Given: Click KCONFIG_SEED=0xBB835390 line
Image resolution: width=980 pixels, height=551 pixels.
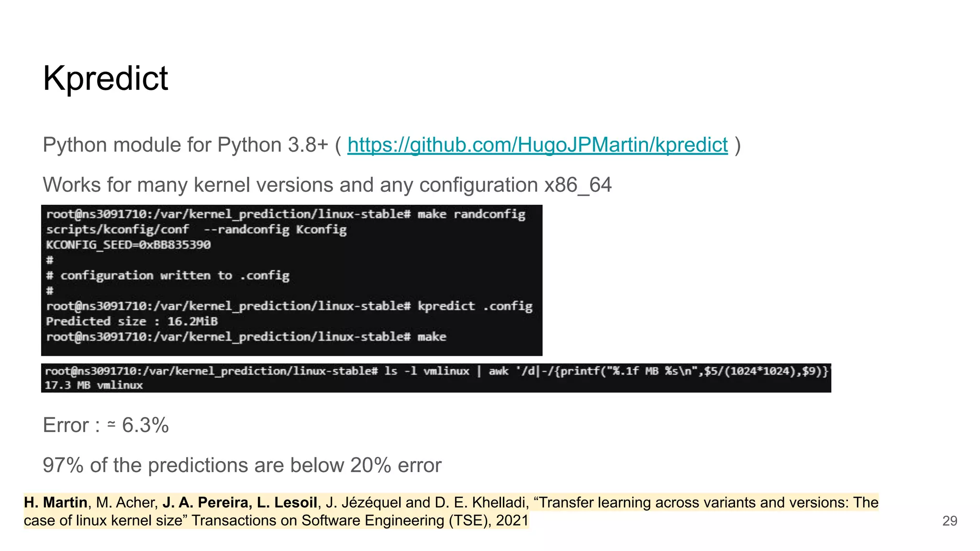Looking at the screenshot, I should 128,245.
